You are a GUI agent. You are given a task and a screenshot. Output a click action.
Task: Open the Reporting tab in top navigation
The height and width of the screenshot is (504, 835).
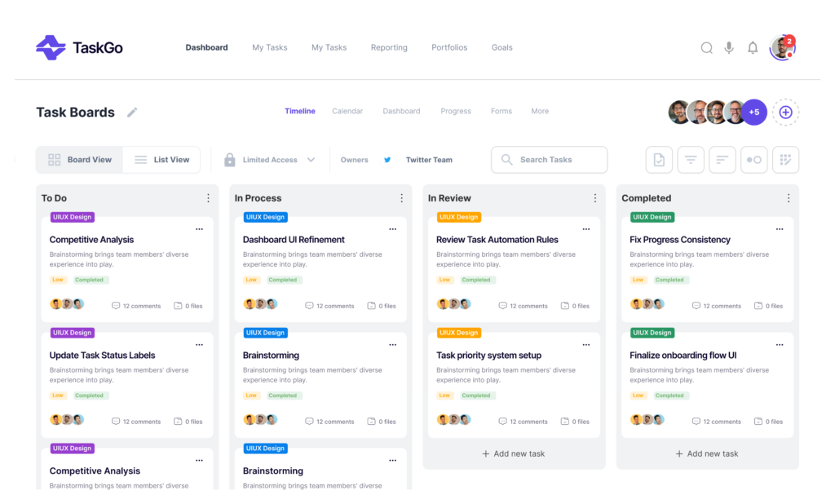coord(389,47)
